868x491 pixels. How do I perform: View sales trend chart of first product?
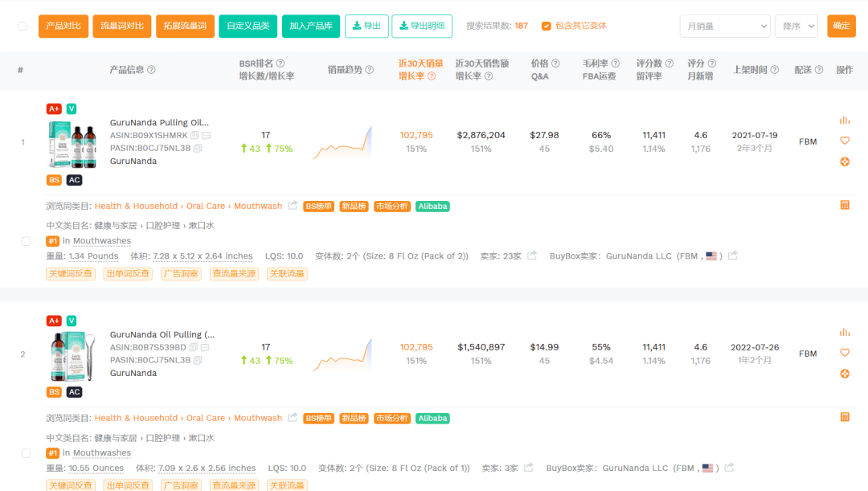coord(342,143)
